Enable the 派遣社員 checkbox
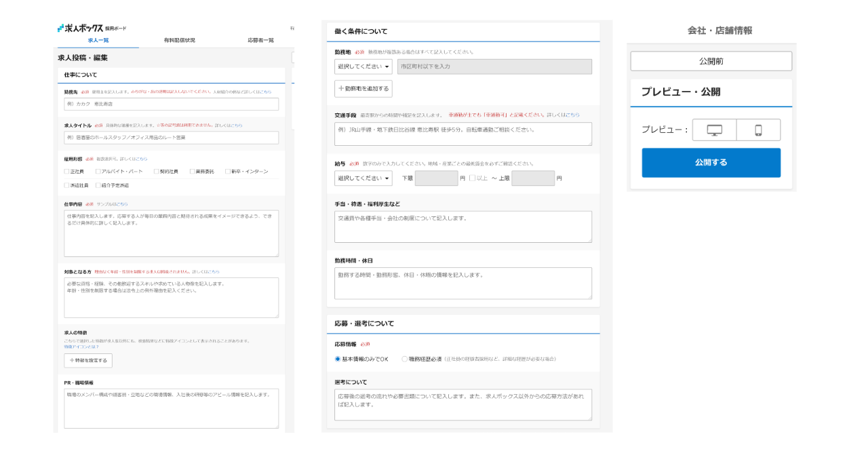This screenshot has height=449, width=868. pos(67,185)
